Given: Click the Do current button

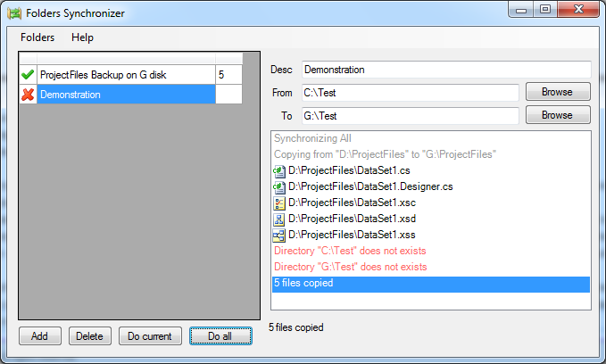Looking at the screenshot, I should click(150, 336).
